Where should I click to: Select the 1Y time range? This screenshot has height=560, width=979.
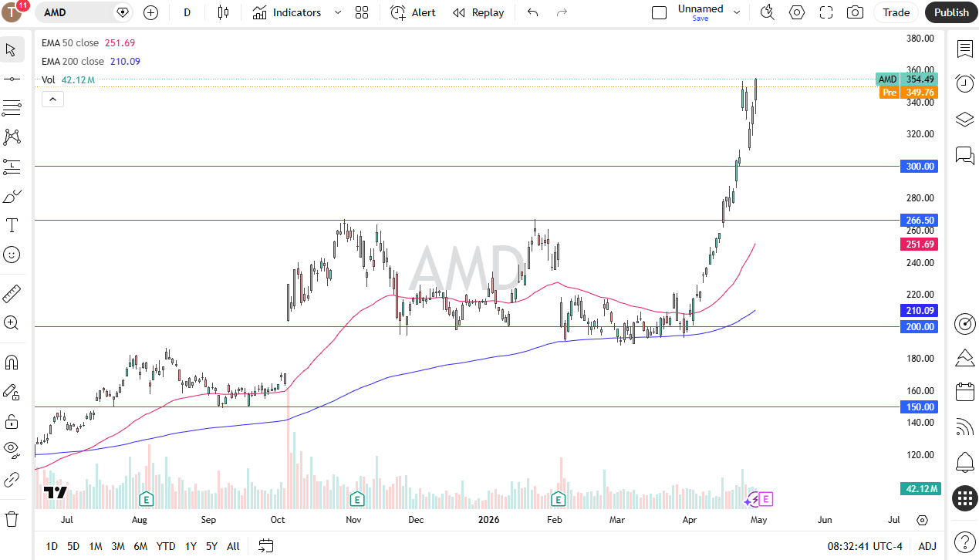191,546
